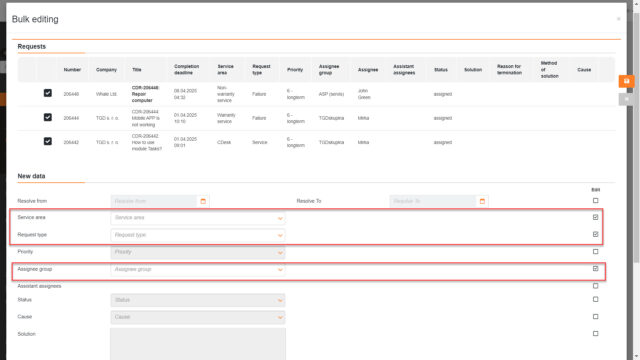Enable editing for Resolve from row
This screenshot has width=640, height=360.
pyautogui.click(x=596, y=200)
